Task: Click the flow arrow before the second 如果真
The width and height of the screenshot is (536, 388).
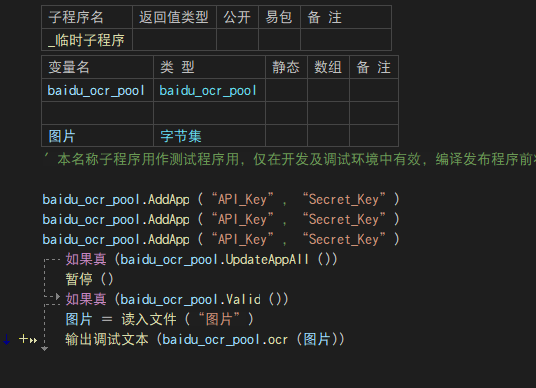Action: coord(58,297)
